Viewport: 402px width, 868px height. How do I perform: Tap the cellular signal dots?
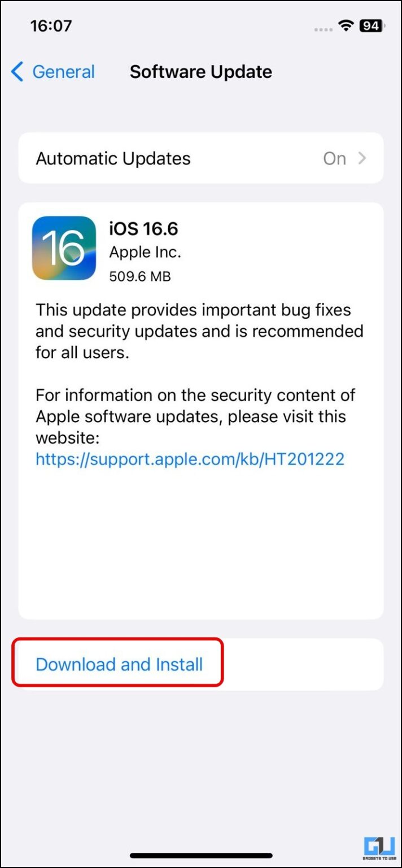(323, 28)
